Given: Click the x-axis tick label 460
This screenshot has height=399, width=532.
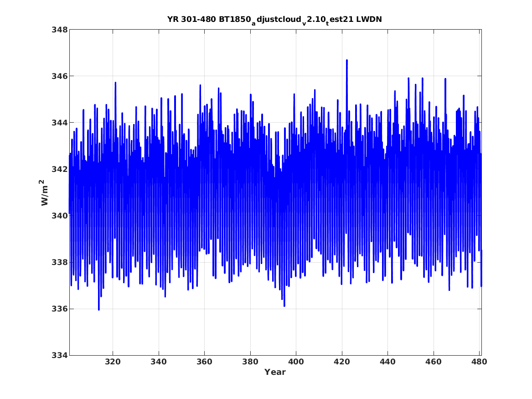Looking at the screenshot, I should point(433,362).
